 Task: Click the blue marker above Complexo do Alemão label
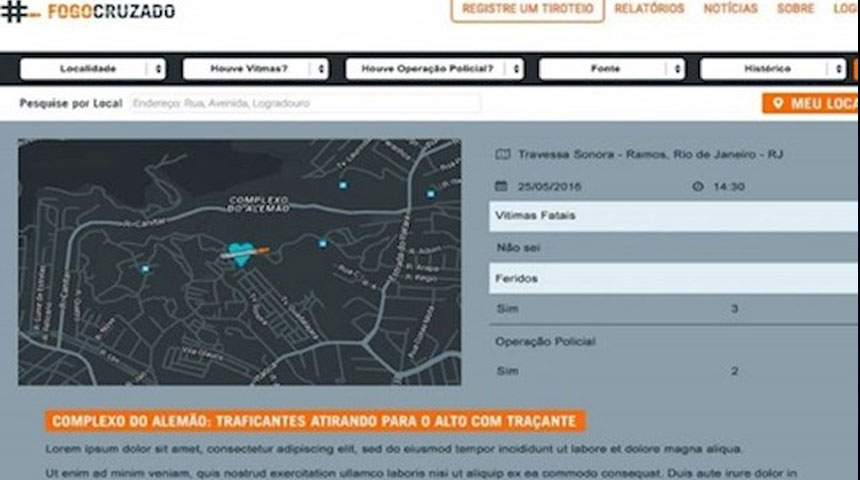[x=343, y=185]
